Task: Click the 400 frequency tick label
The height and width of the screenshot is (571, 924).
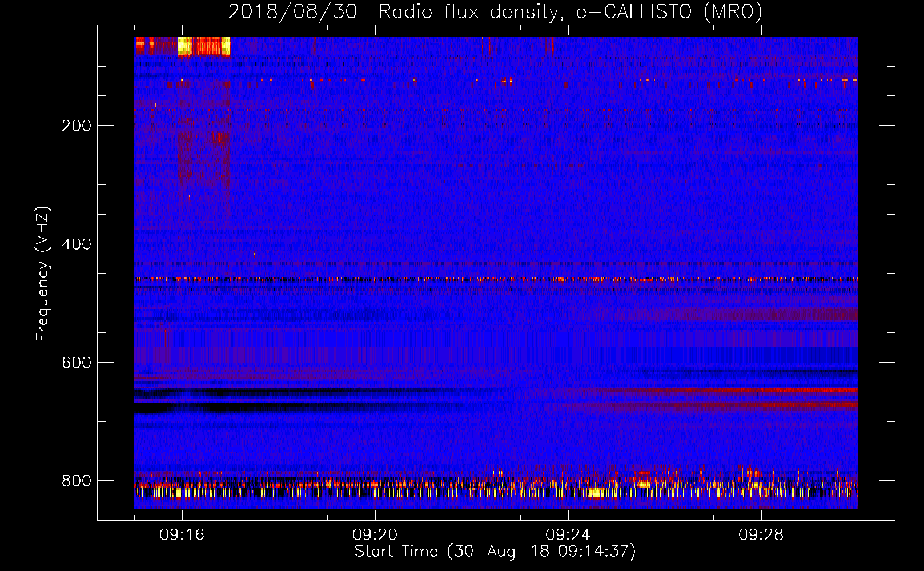Action: coord(77,244)
